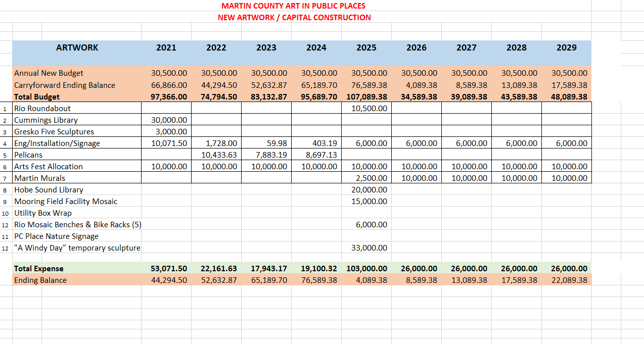Select the Annual New Budget label cell
644x344 pixels.
[x=49, y=73]
